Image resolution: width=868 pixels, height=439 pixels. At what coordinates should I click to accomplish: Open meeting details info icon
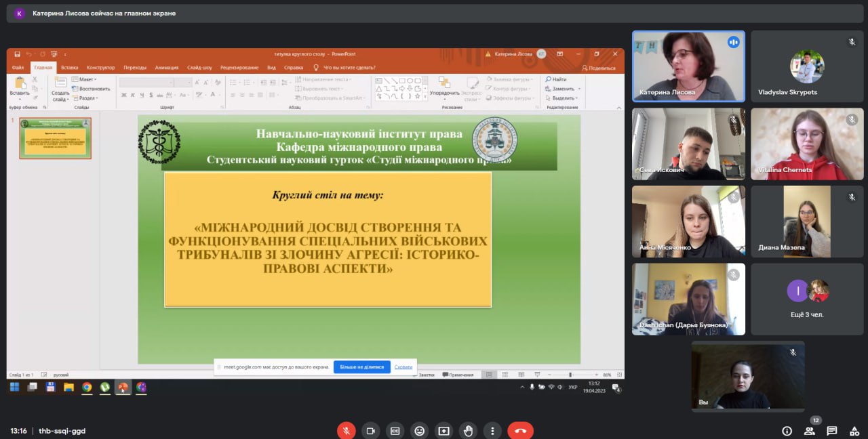[x=787, y=431]
